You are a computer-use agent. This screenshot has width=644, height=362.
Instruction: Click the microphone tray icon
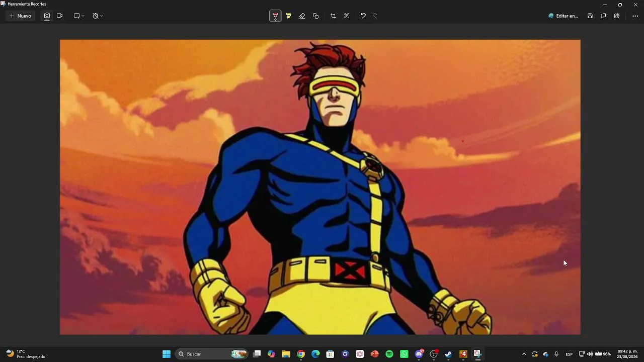(556, 354)
